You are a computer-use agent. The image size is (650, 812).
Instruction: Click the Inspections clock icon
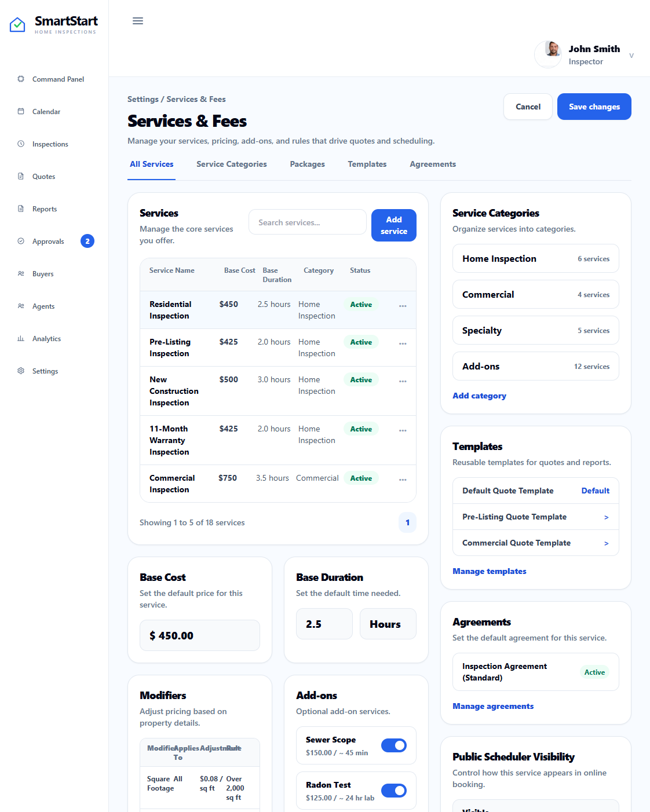21,144
